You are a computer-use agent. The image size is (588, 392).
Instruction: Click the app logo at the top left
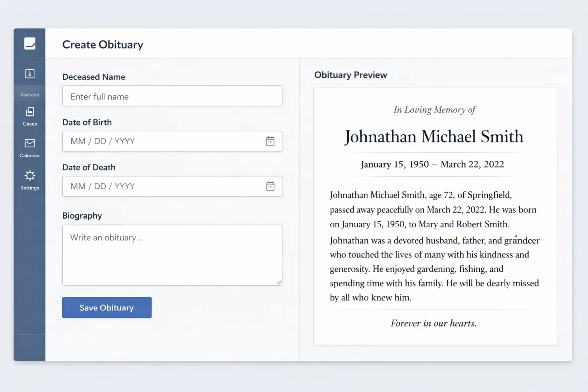[x=29, y=43]
